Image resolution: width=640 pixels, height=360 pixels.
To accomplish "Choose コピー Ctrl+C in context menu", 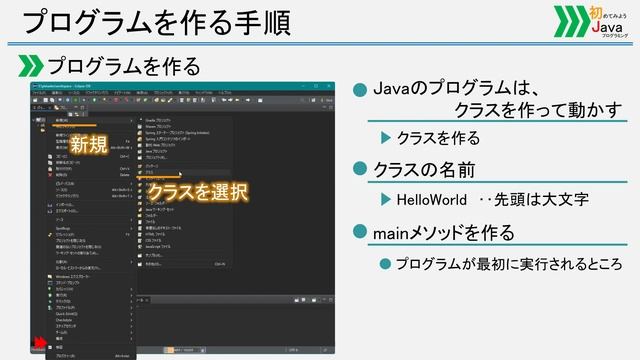I will click(x=92, y=156).
